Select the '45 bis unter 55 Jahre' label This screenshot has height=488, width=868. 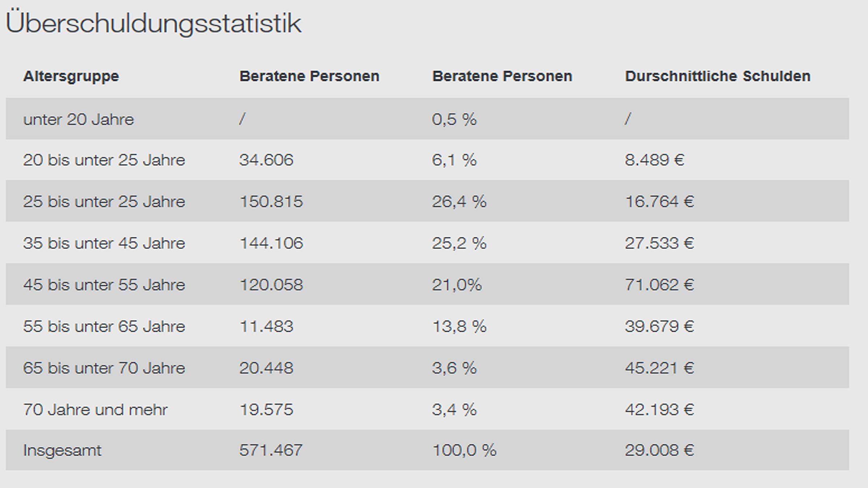104,285
